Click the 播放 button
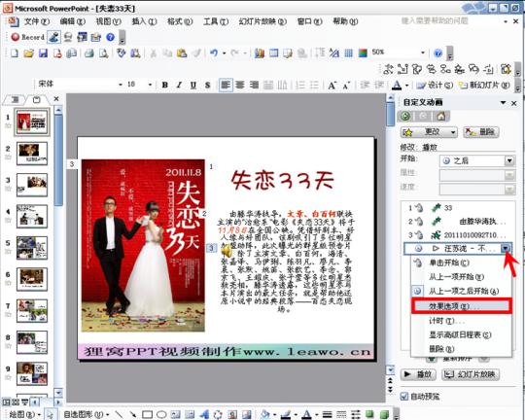This screenshot has height=420, width=525. coord(418,374)
